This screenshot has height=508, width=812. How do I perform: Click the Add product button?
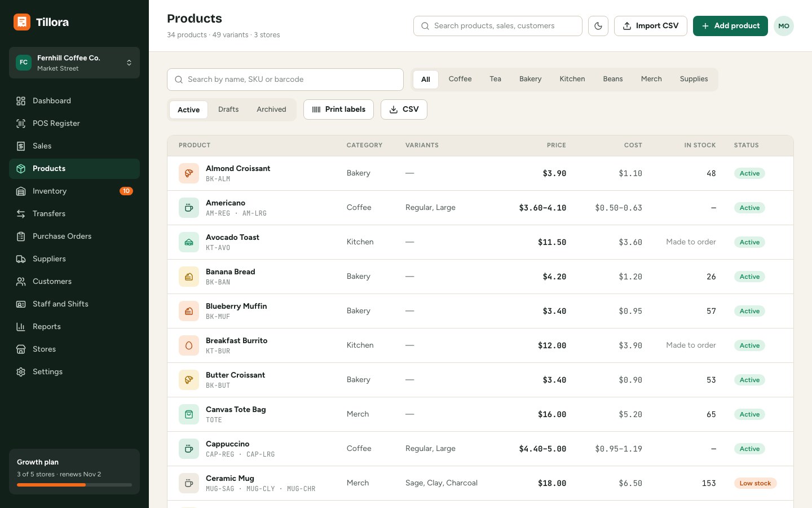tap(730, 26)
